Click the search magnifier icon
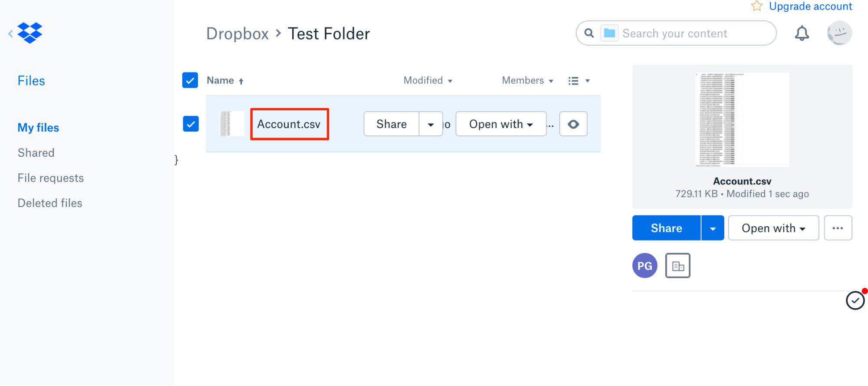The image size is (868, 386). [589, 33]
